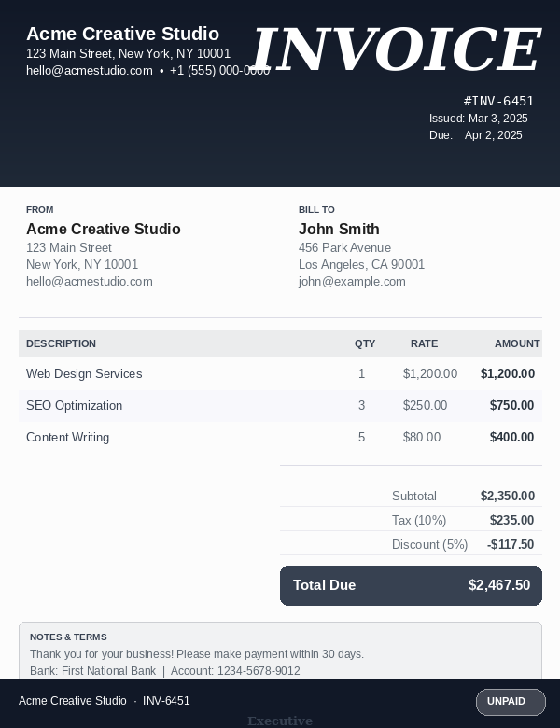
Task: Click SEO Optimization row description
Action: pyautogui.click(x=75, y=405)
